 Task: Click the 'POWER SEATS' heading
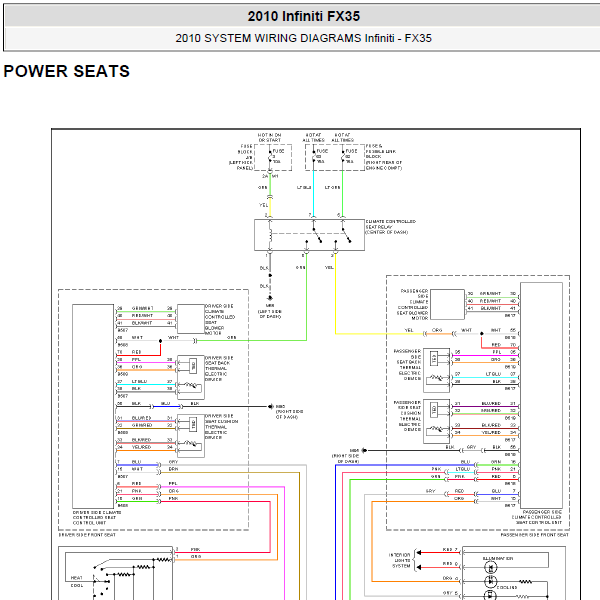[67, 71]
